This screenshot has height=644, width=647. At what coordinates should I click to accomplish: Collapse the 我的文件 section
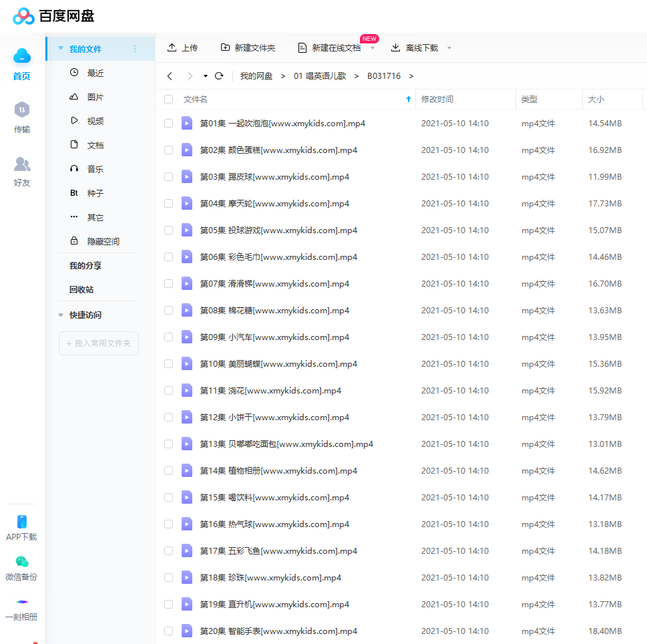60,49
